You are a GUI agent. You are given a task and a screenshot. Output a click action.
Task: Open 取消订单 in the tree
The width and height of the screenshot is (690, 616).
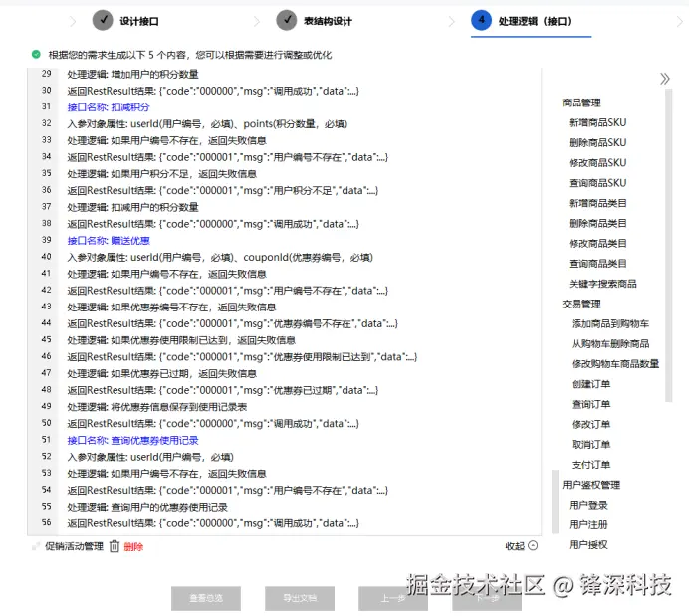(590, 445)
